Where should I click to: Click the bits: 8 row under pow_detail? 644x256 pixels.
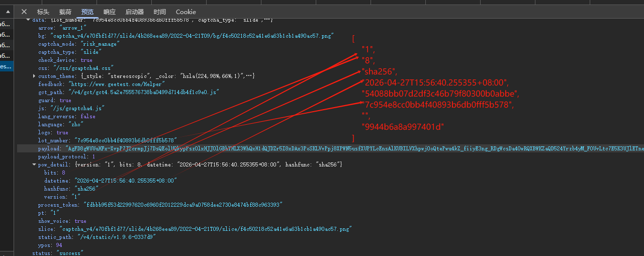tap(55, 173)
